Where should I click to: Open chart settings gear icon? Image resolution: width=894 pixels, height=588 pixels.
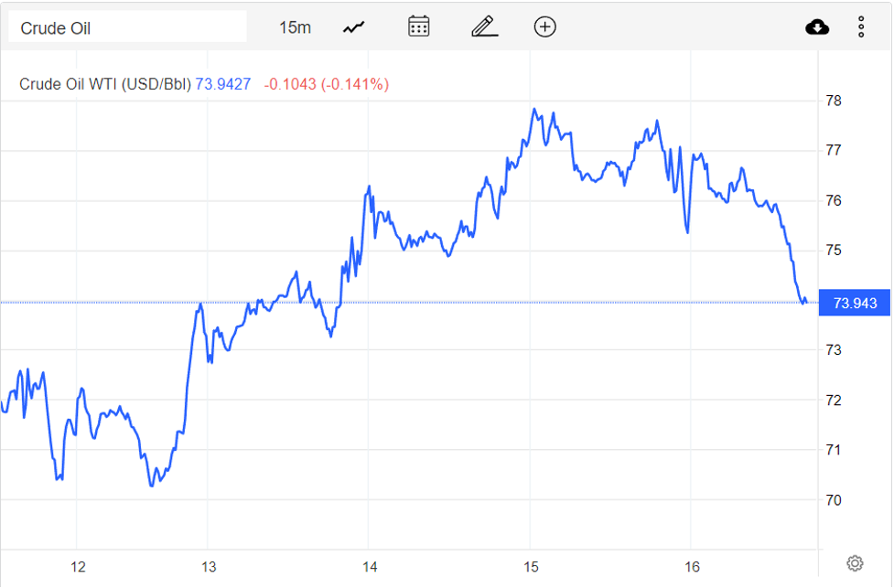pos(855,562)
